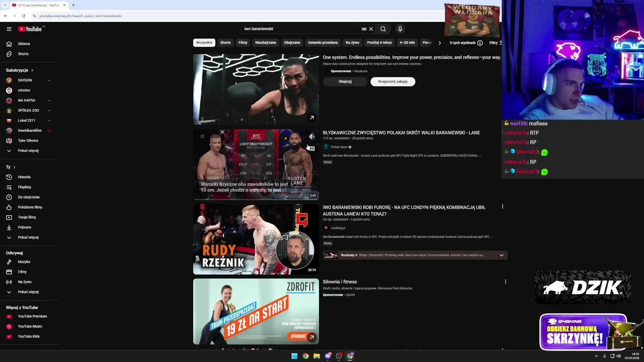
Task: Select the Na żywo filter chip
Action: pos(352,43)
